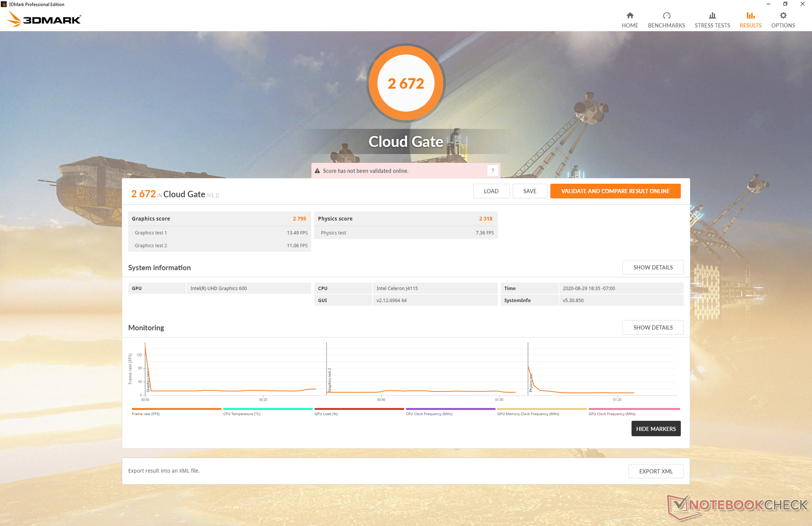
Task: Open the question mark help button
Action: point(493,171)
